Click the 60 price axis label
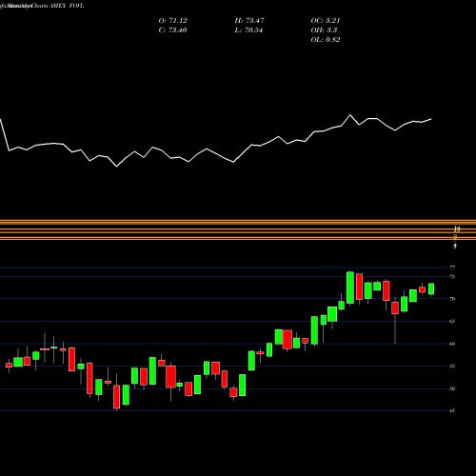476x476 pixels. coord(452,344)
